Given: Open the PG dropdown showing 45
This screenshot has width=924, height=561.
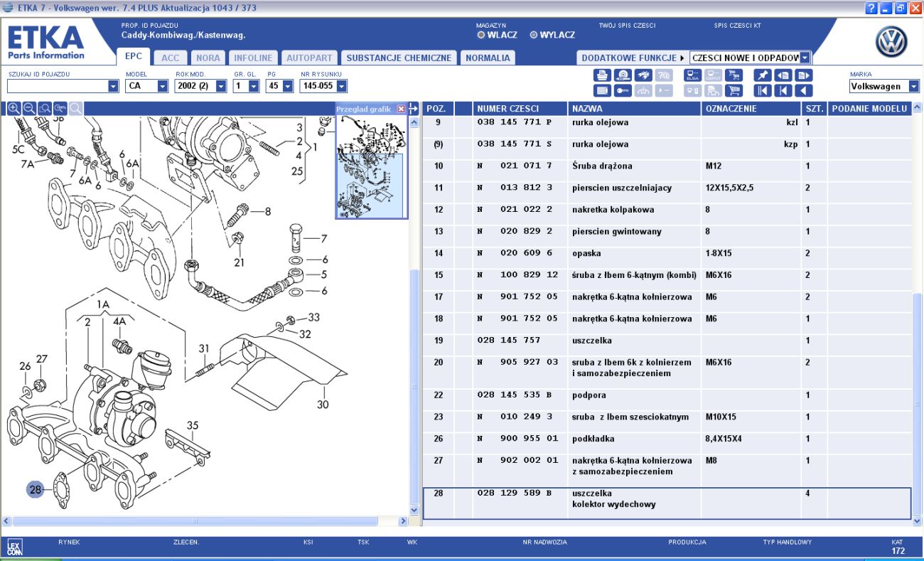Looking at the screenshot, I should click(287, 86).
